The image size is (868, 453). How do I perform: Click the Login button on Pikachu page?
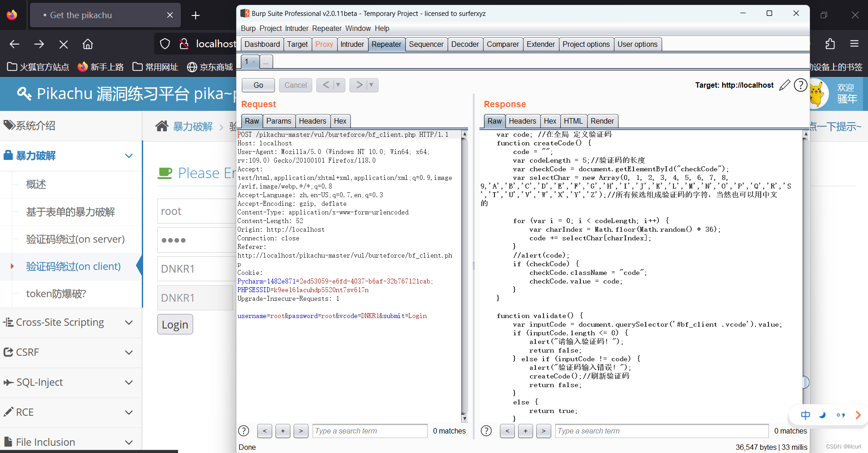[x=175, y=324]
